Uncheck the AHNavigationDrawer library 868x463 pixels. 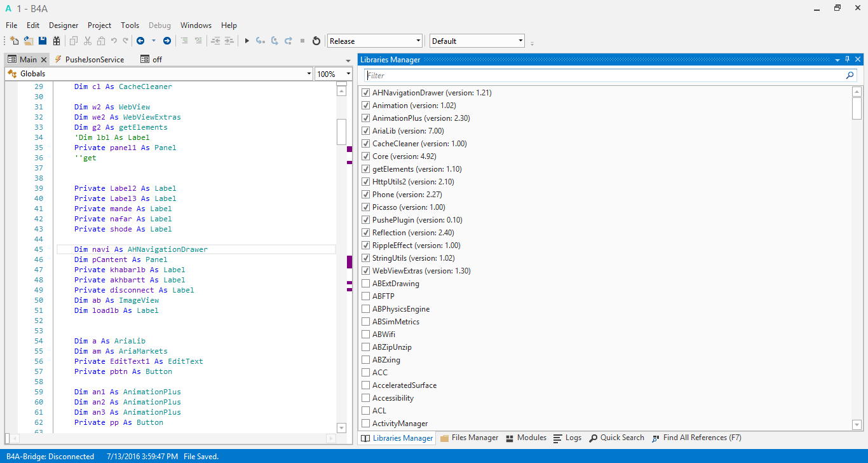click(x=365, y=93)
